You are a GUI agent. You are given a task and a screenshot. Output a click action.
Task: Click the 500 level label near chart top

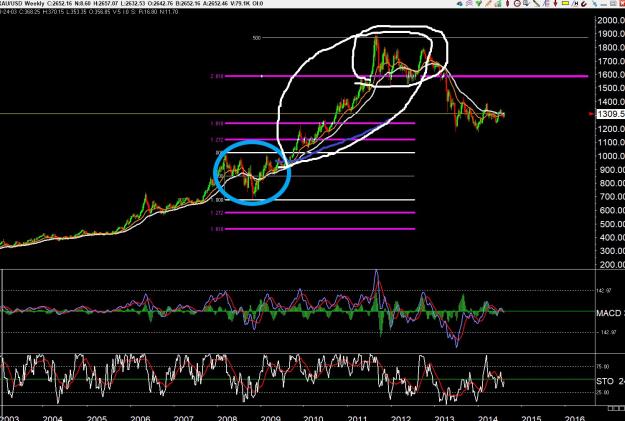pyautogui.click(x=256, y=38)
